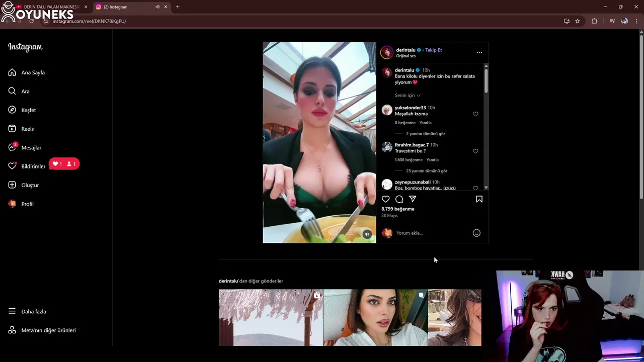The width and height of the screenshot is (644, 362).
Task: Open a new browser tab
Action: (x=178, y=7)
